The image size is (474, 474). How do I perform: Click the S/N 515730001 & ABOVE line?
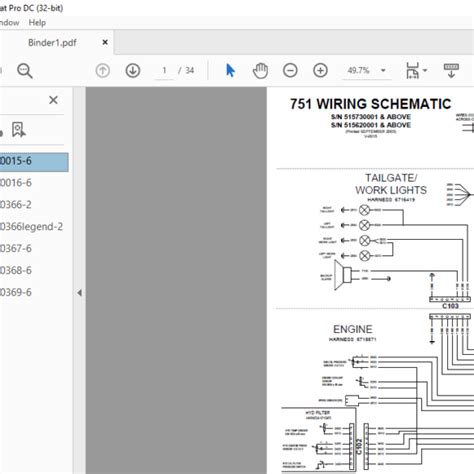click(x=371, y=117)
